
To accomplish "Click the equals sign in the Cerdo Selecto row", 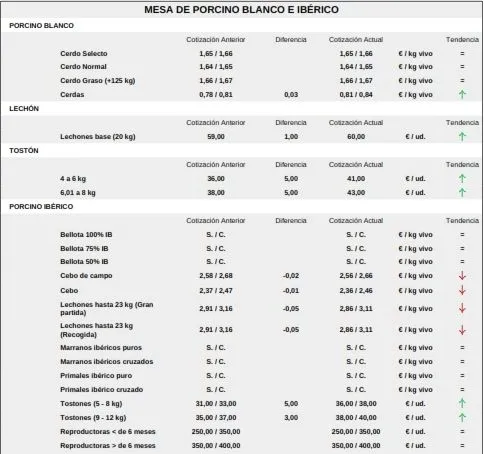I will tap(462, 54).
